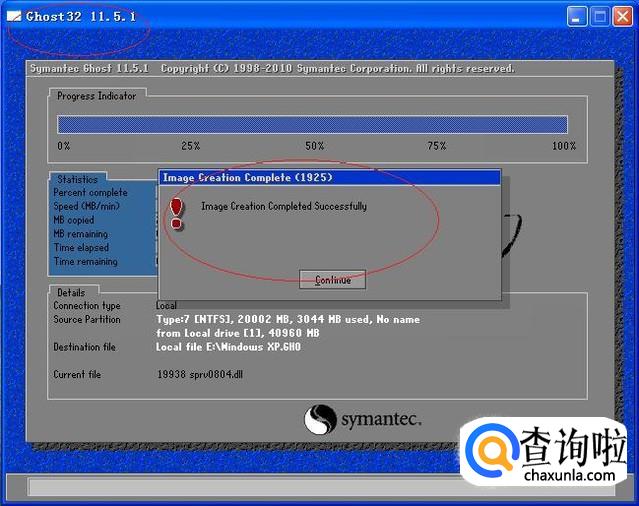Click 'Image Creation Completed Successfully' message
The image size is (639, 506).
pos(284,206)
